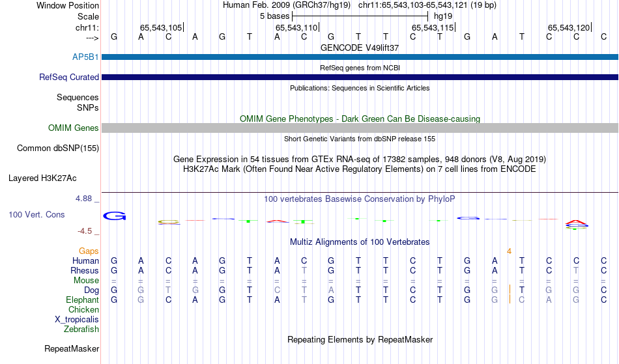Click the hg19 text beside the scale bar
619x364 pixels.
pos(443,16)
